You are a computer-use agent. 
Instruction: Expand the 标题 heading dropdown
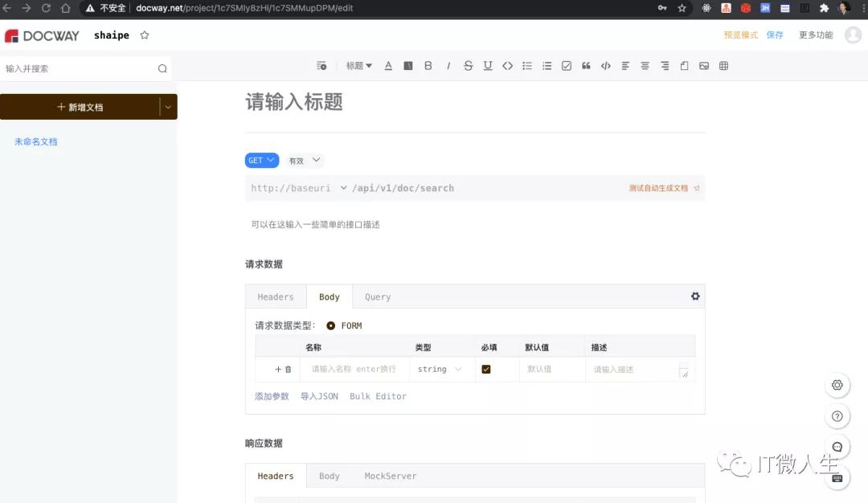click(x=358, y=66)
